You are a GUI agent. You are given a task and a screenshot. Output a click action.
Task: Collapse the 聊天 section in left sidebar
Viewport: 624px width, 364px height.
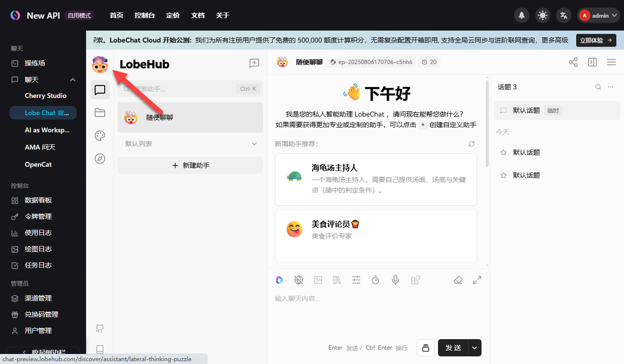pyautogui.click(x=73, y=79)
